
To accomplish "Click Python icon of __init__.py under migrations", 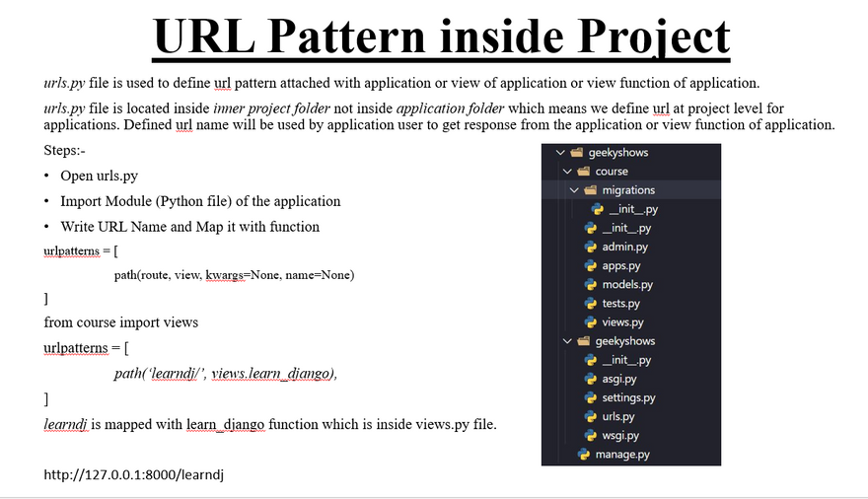I will (598, 208).
